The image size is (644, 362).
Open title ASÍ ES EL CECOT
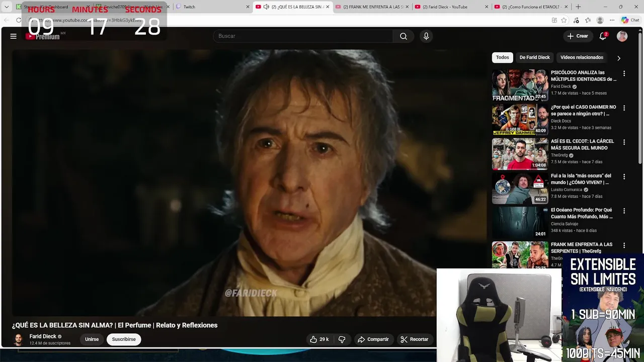tap(582, 144)
